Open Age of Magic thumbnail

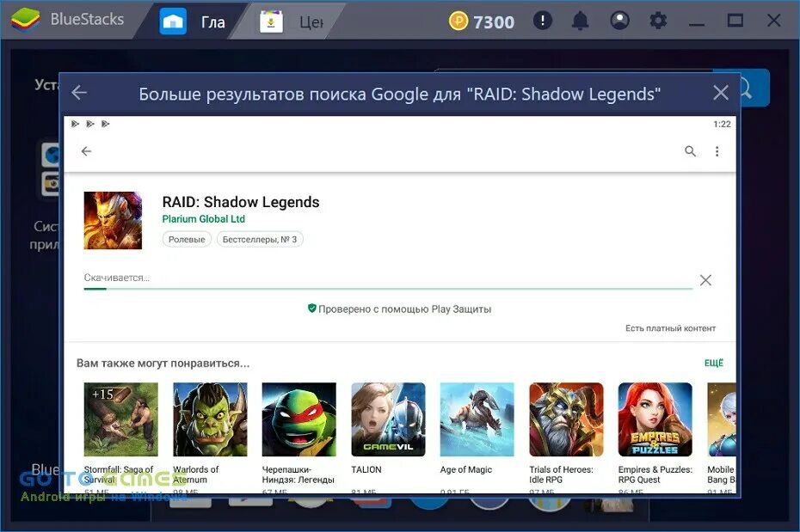[x=477, y=419]
